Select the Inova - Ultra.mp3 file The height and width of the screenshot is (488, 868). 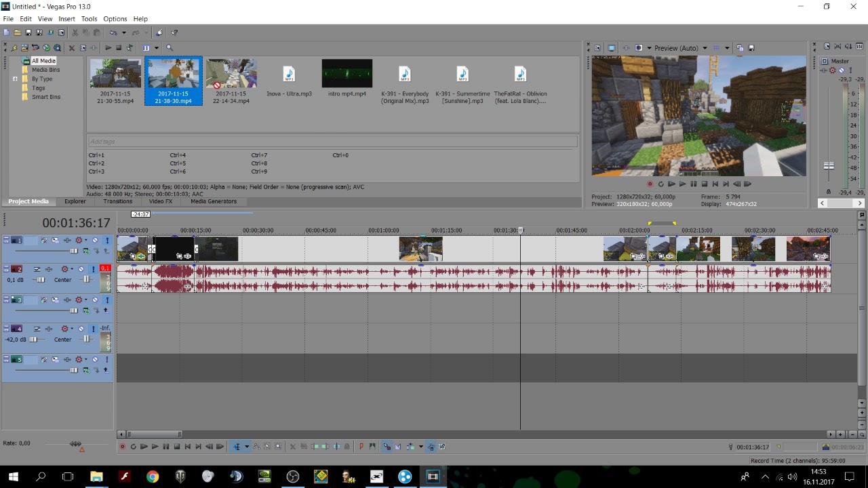[289, 78]
